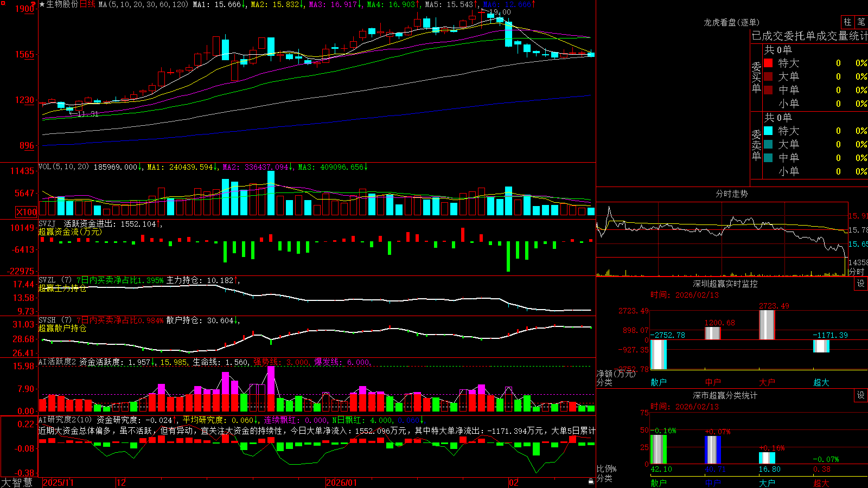Click the AI研究度2(10) indicator title
Image resolution: width=868 pixels, height=488 pixels.
coord(66,420)
